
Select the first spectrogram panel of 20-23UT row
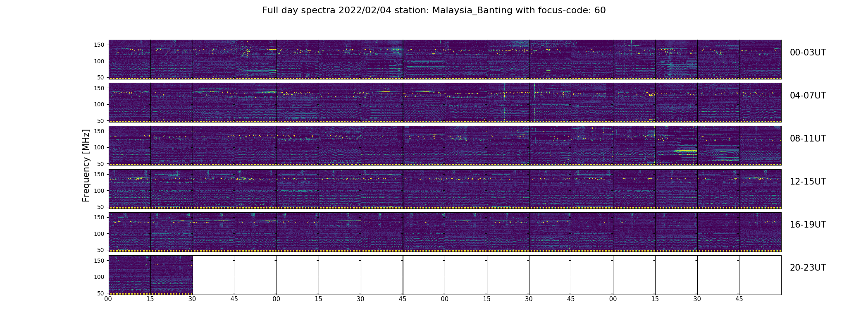click(129, 275)
